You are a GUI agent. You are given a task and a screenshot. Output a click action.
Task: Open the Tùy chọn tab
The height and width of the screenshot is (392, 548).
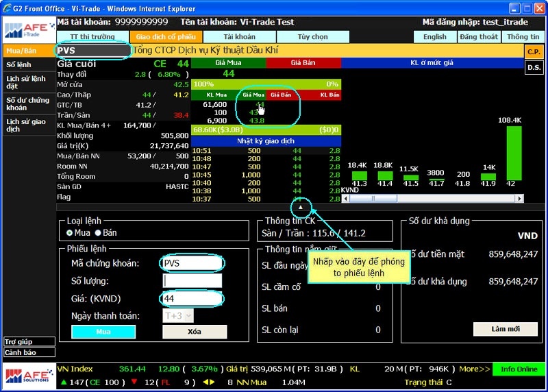point(313,37)
